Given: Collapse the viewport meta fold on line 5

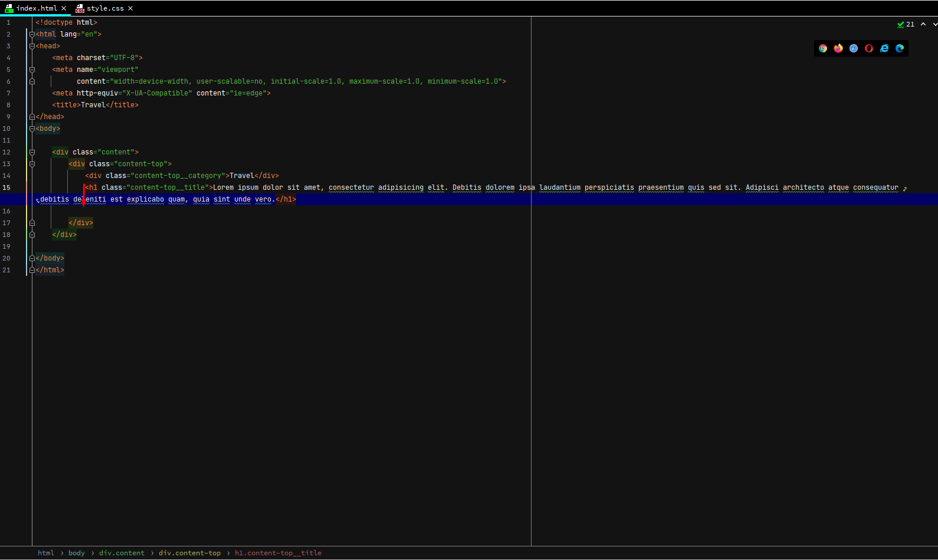Looking at the screenshot, I should (x=32, y=70).
